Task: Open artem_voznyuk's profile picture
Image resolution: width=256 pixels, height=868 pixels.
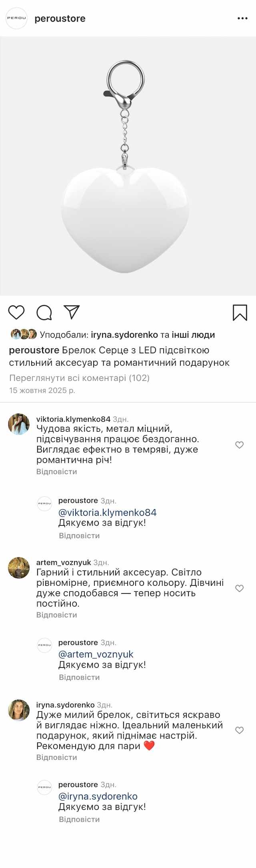Action: [19, 568]
